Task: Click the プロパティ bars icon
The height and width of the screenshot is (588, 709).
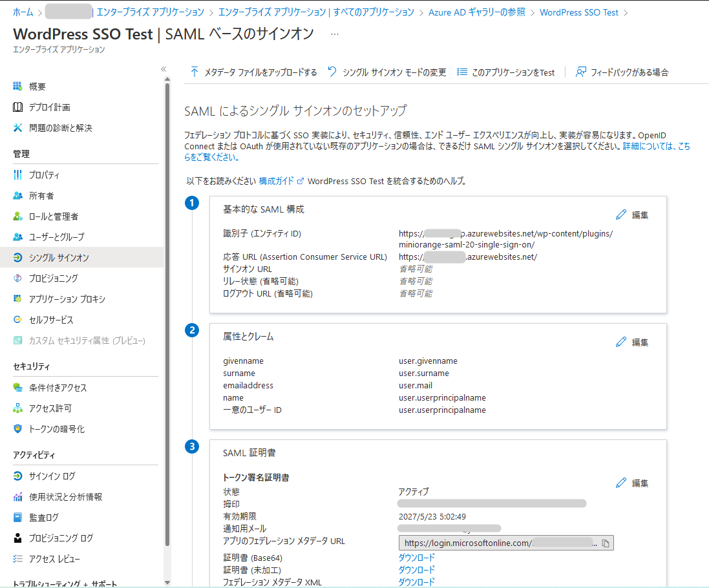Action: (x=17, y=175)
